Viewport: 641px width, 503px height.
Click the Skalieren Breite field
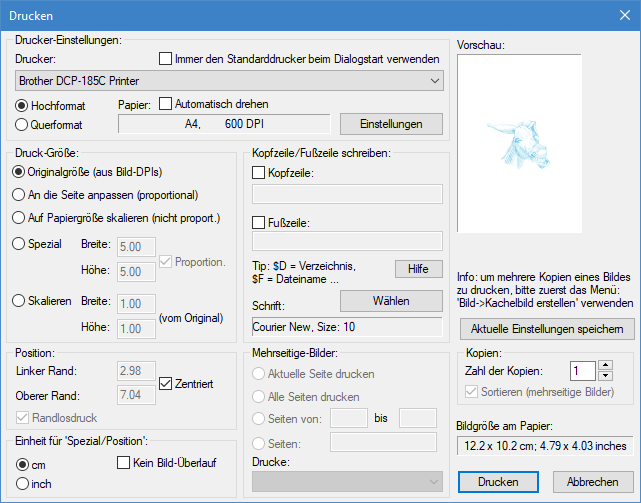(x=136, y=304)
